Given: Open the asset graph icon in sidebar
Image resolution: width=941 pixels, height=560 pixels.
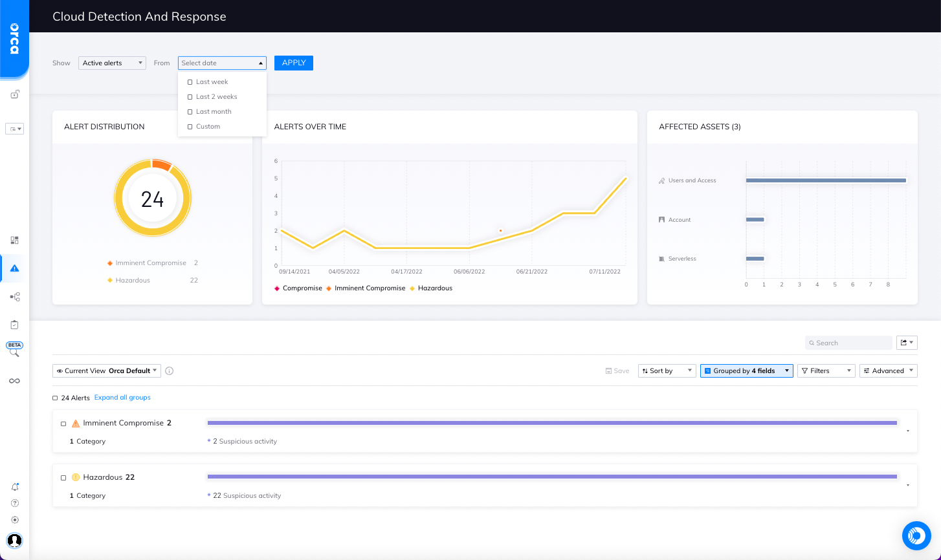Looking at the screenshot, I should 14,296.
